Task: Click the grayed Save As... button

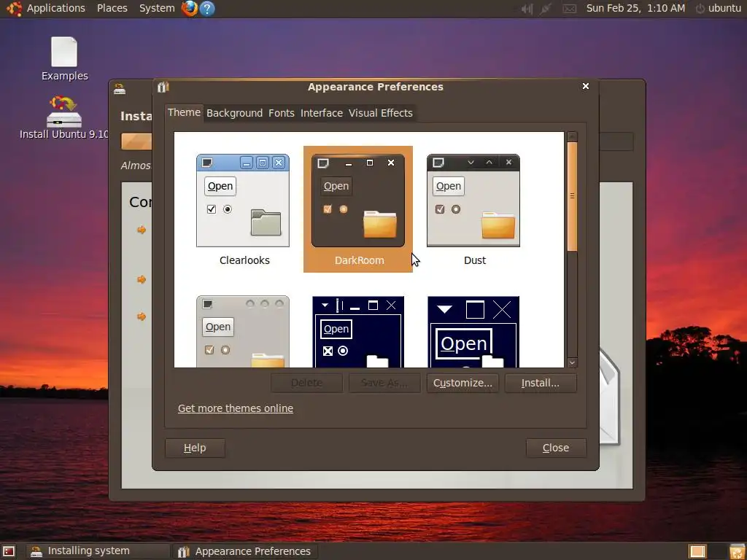Action: pyautogui.click(x=384, y=383)
